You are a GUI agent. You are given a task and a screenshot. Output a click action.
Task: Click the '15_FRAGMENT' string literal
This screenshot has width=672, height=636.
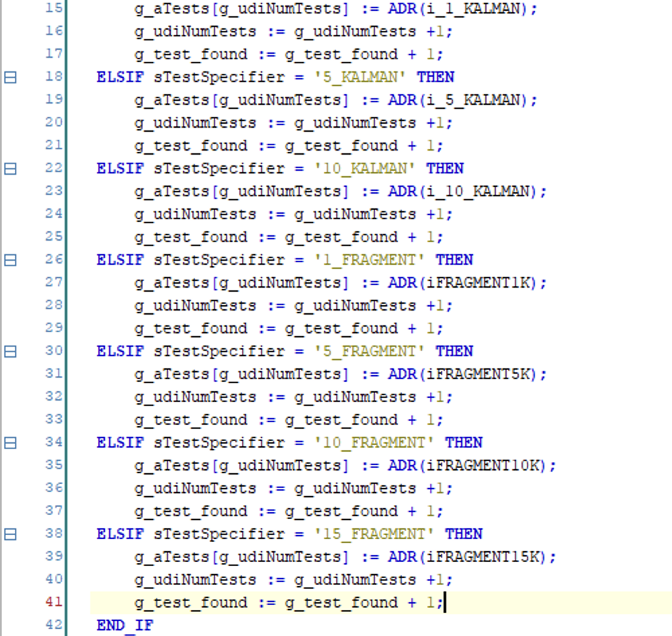click(374, 534)
